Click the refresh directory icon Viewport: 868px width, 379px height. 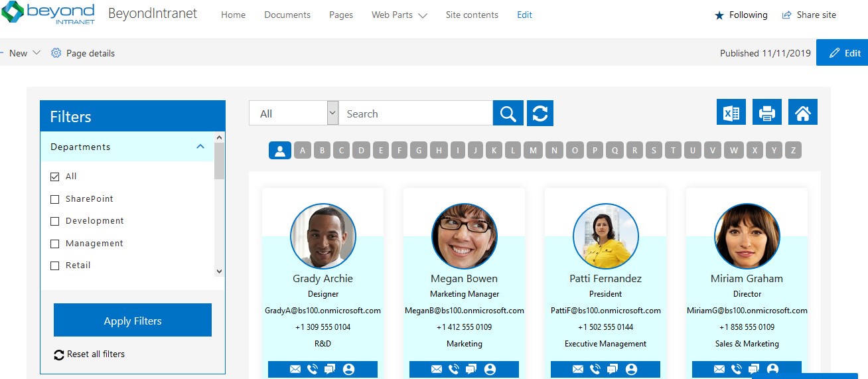tap(540, 114)
